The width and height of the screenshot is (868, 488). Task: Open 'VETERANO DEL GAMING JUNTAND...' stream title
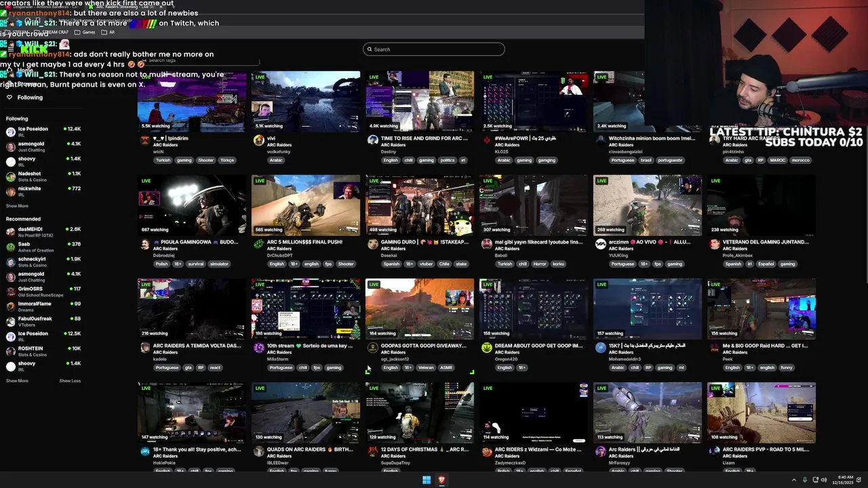(766, 242)
